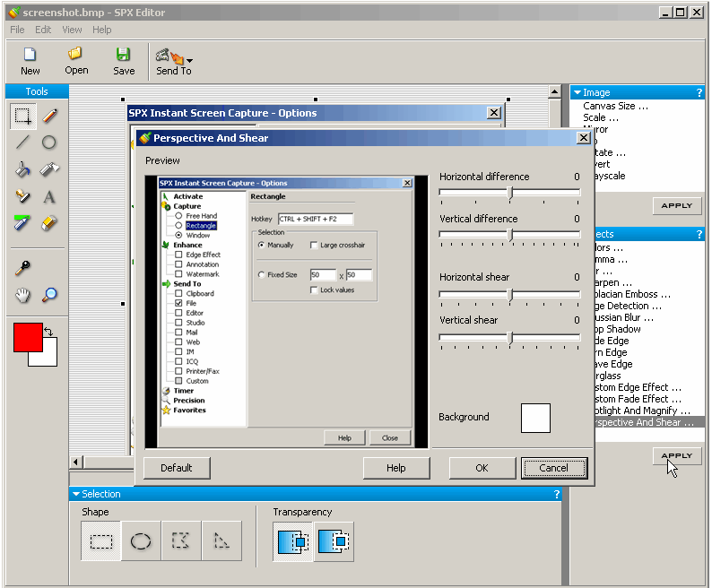Select the rectangle selection tool
The image size is (712, 588).
pyautogui.click(x=22, y=116)
